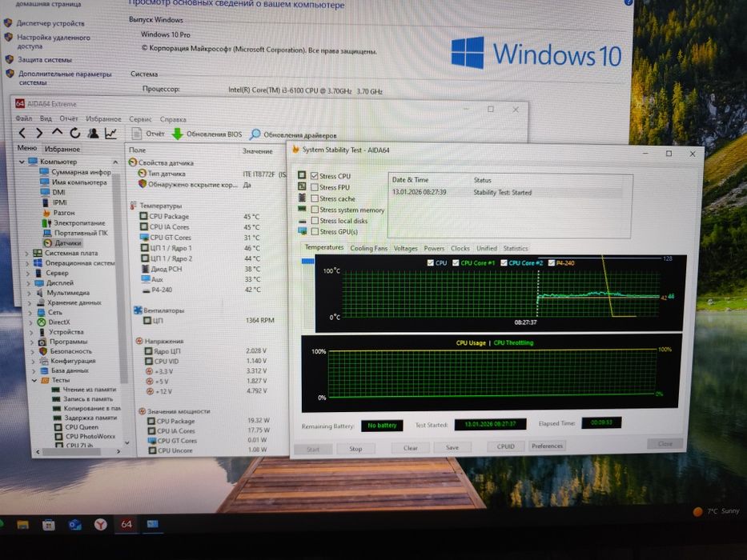
Task: Select Датчики tree item
Action: [x=62, y=243]
